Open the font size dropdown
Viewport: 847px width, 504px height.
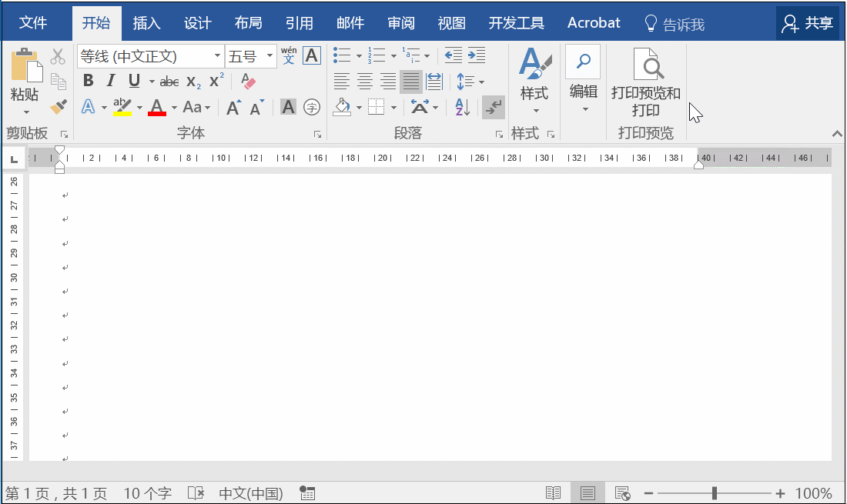269,55
